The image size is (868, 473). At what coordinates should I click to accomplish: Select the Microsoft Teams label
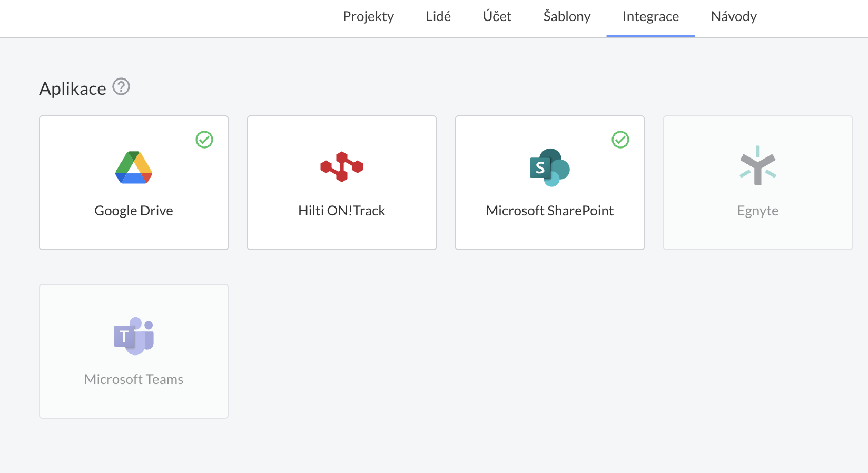[134, 379]
